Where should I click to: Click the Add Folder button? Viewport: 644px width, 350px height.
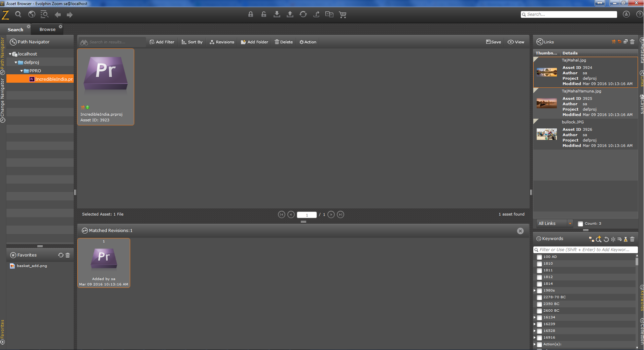[x=254, y=42]
